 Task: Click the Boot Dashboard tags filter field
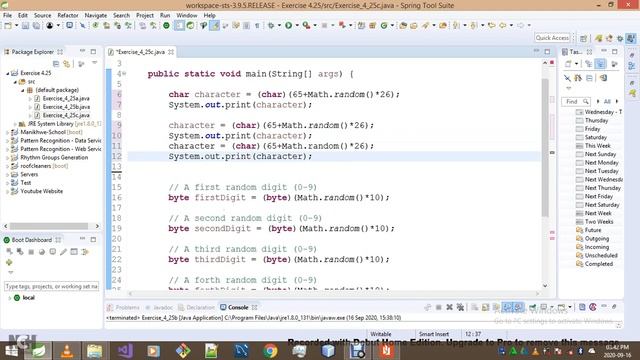(x=51, y=286)
